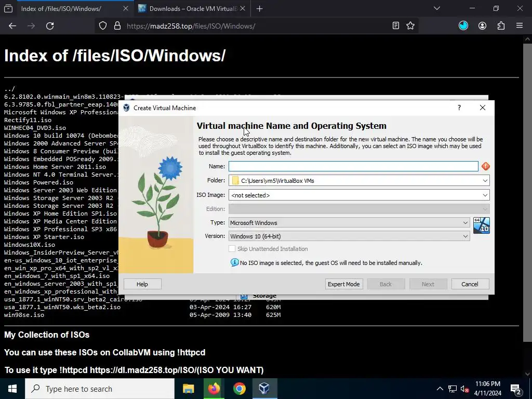Open the Version Windows 10 (64-bit) dropdown
Viewport: 532px width, 399px height.
[x=349, y=236]
